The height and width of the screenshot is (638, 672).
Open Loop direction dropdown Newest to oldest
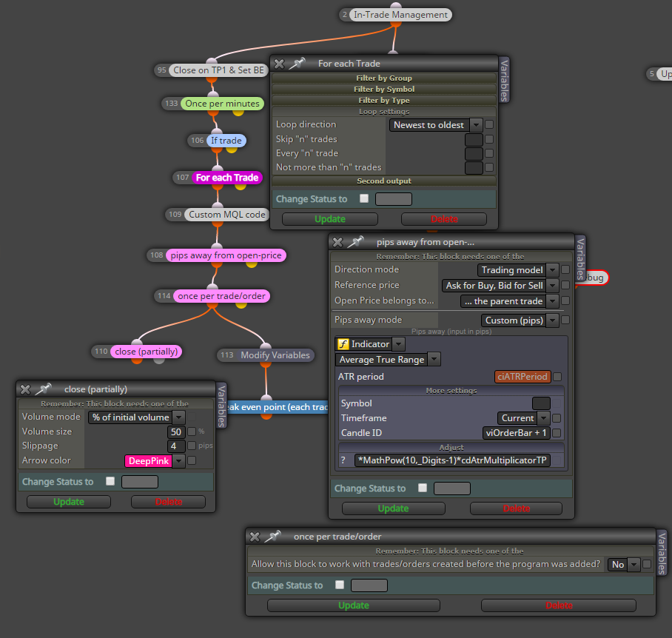click(x=436, y=125)
